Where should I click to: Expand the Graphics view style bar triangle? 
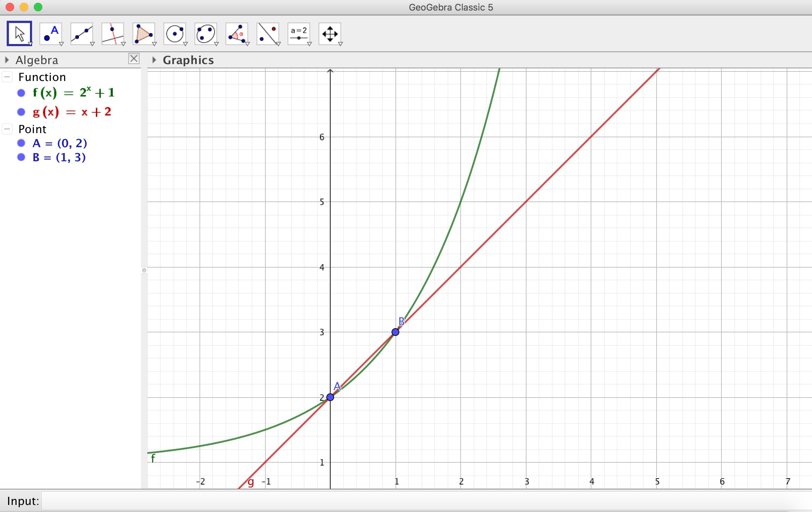click(154, 60)
